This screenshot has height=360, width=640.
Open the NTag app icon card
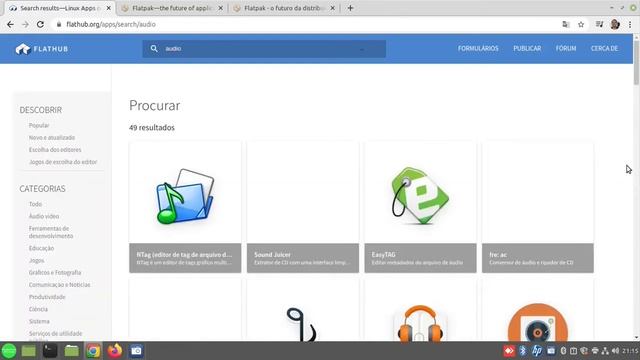click(185, 196)
